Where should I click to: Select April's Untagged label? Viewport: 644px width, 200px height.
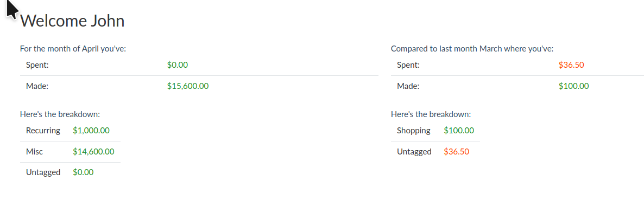43,172
